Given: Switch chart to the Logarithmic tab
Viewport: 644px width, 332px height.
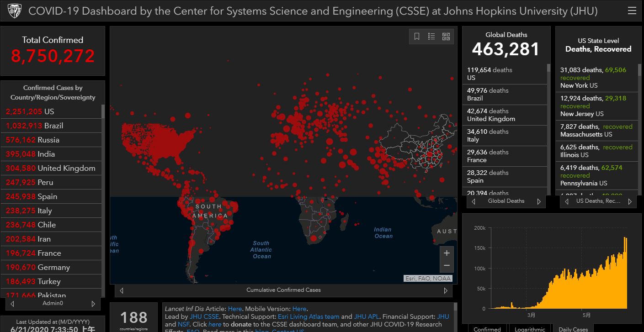Looking at the screenshot, I should 529,329.
